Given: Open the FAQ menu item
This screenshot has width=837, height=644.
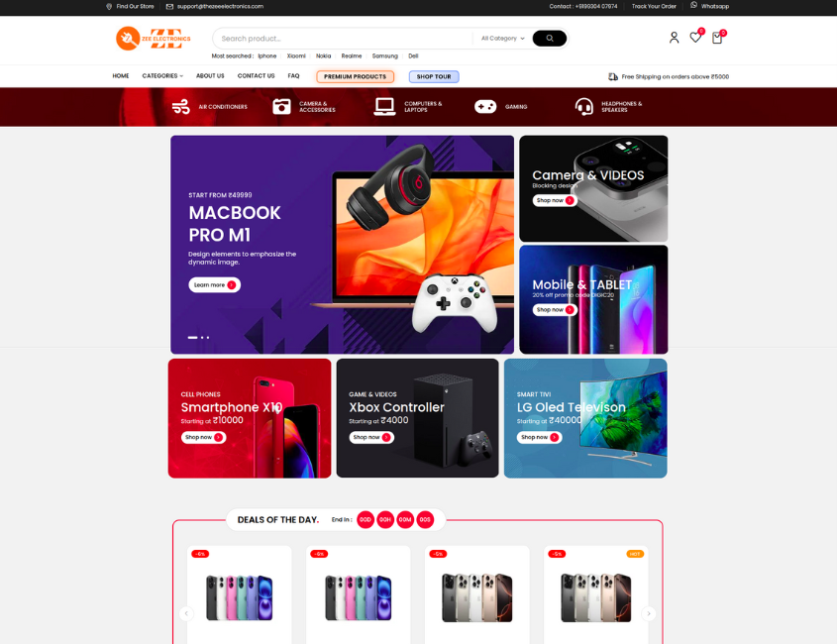Looking at the screenshot, I should coord(293,76).
